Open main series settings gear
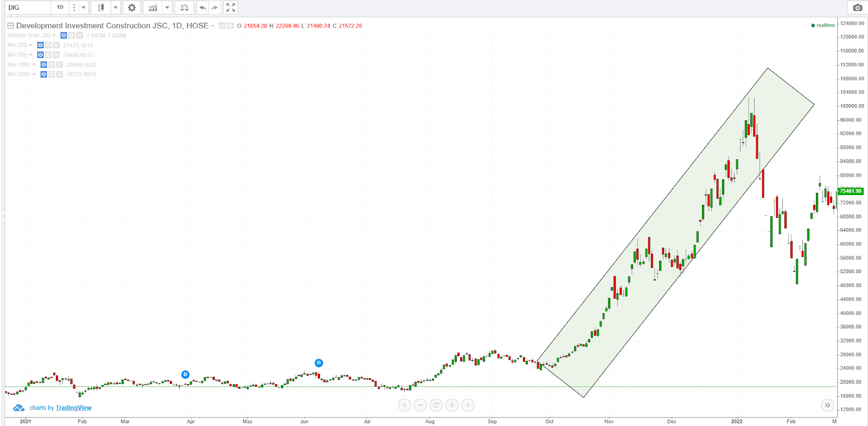Viewport: 868px width, 426px height. [x=230, y=25]
